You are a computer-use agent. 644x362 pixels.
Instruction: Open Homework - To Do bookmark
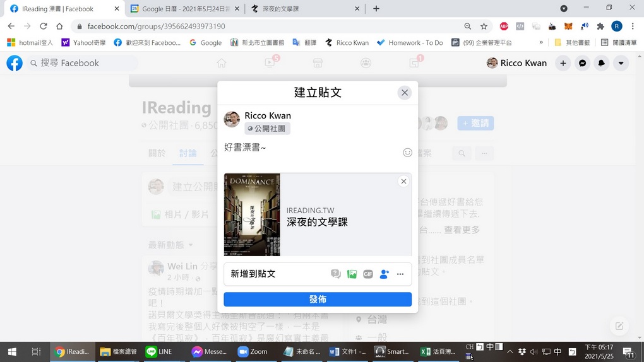[x=410, y=43]
